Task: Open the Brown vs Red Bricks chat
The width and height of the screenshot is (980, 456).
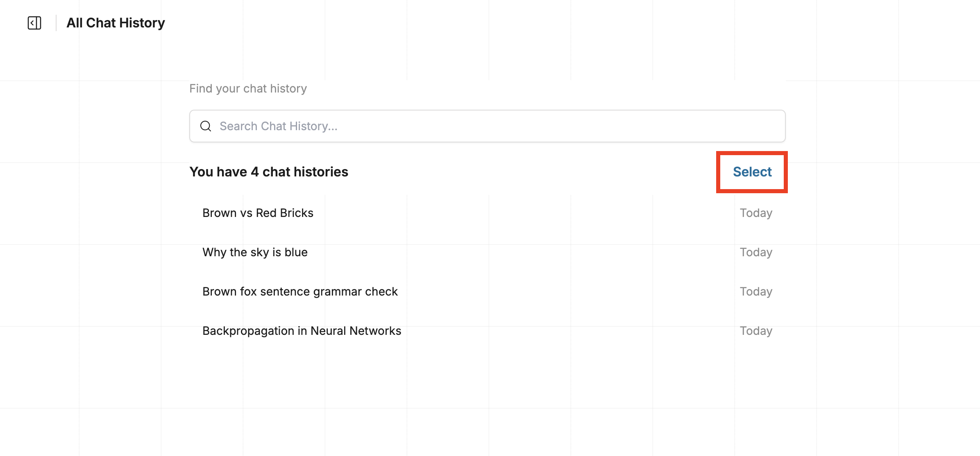Action: [x=258, y=213]
